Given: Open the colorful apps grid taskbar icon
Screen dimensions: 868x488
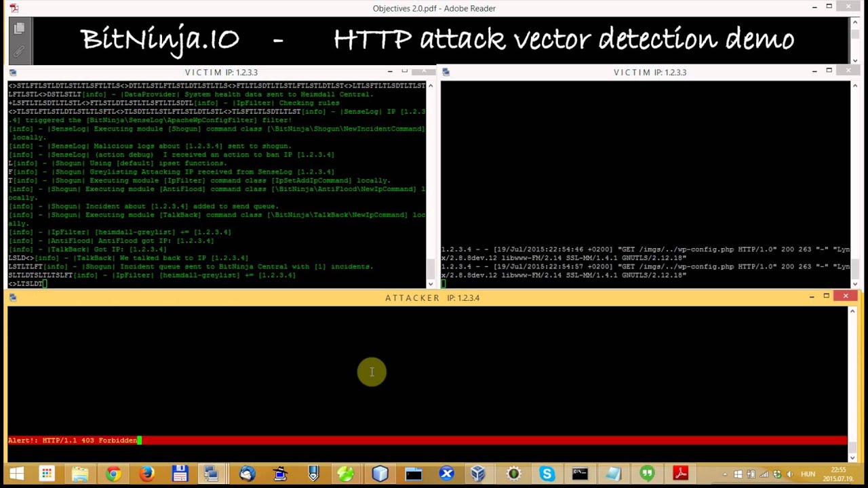Looking at the screenshot, I should coord(47,473).
